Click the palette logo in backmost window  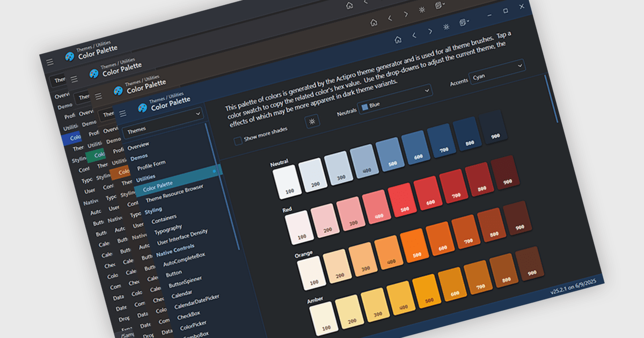click(x=69, y=56)
